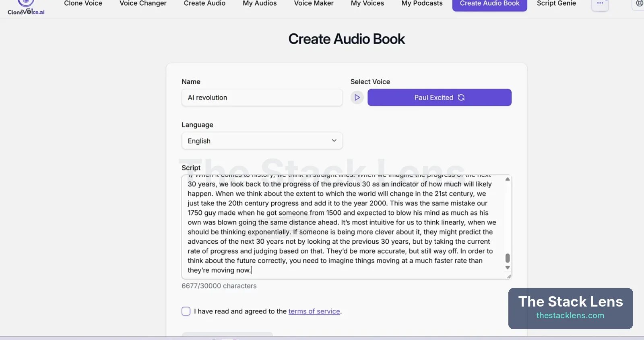Image resolution: width=644 pixels, height=340 pixels.
Task: Click the Create Audio Book page heading
Action: (x=347, y=39)
